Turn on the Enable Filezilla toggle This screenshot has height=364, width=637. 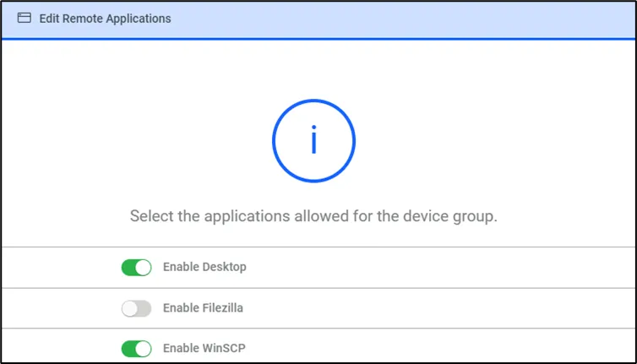tap(137, 308)
